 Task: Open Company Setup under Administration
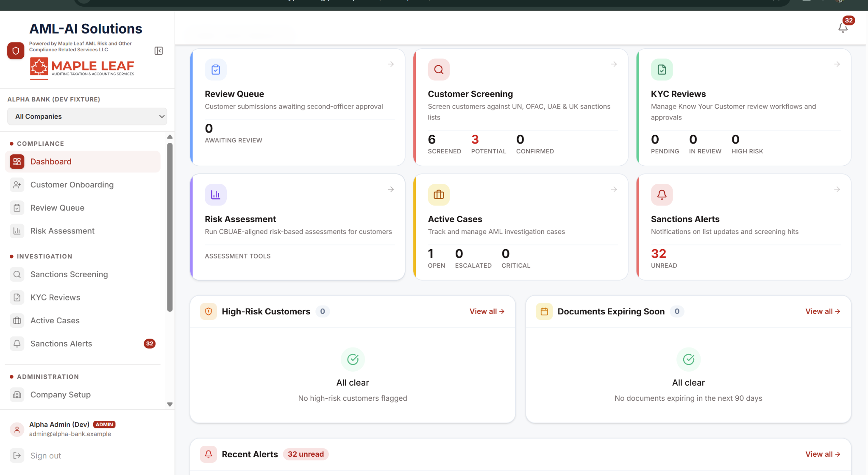point(83,395)
